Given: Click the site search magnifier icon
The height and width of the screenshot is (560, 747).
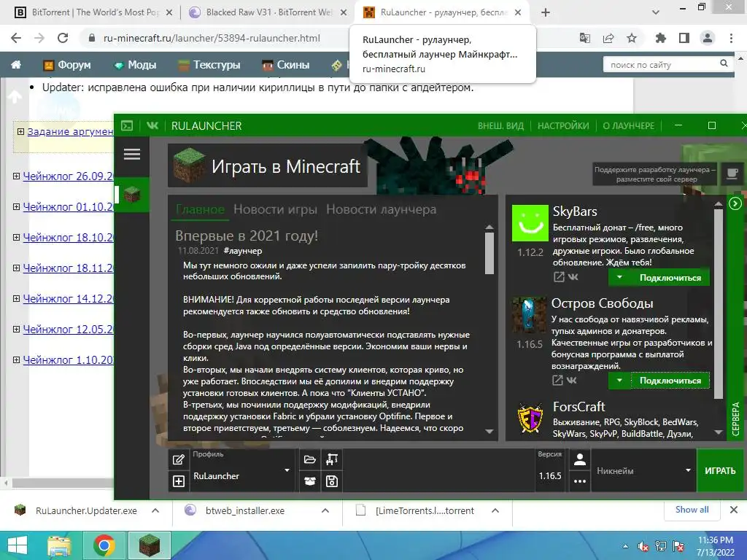Looking at the screenshot, I should pyautogui.click(x=724, y=63).
